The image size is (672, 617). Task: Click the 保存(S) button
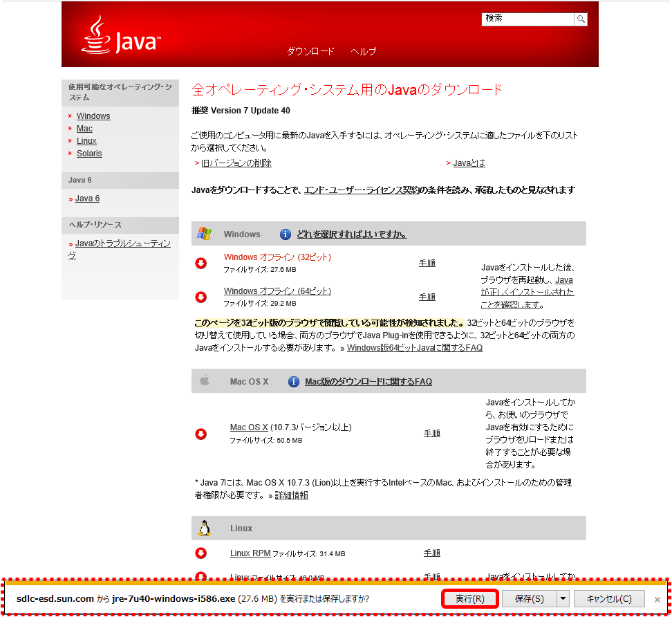click(x=530, y=598)
